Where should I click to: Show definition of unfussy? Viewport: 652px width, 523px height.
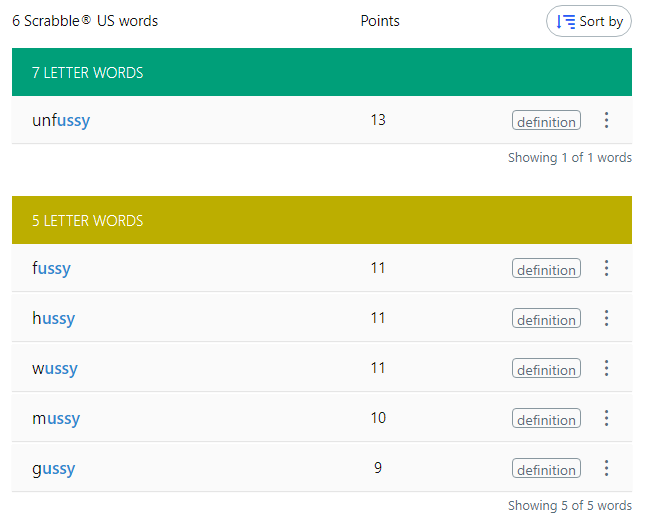[x=546, y=121]
